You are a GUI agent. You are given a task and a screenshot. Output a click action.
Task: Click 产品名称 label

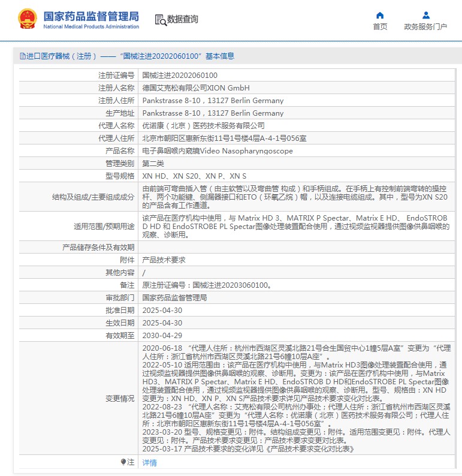coord(120,151)
